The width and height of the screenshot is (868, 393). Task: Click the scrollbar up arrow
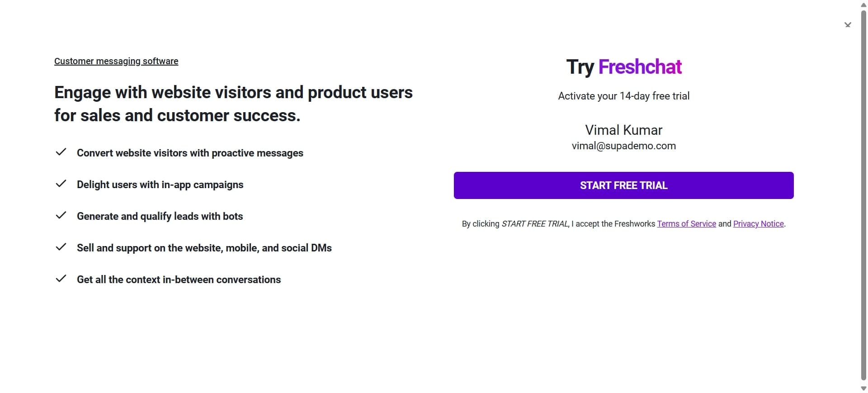click(863, 5)
